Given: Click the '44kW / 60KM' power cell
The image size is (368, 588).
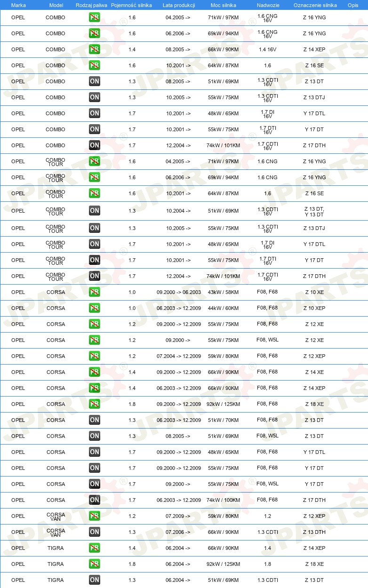Looking at the screenshot, I should (x=224, y=308).
